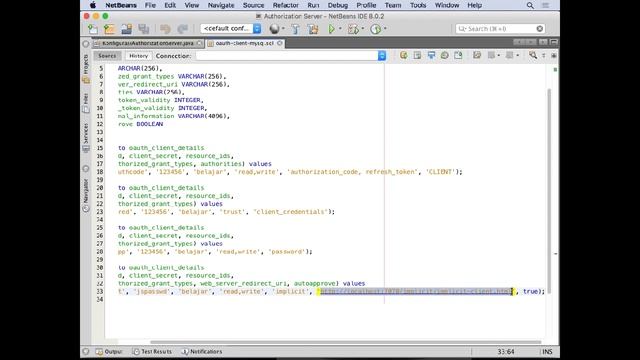Image resolution: width=640 pixels, height=360 pixels.
Task: Open the macOS notification center icon
Action: pyautogui.click(x=545, y=5)
